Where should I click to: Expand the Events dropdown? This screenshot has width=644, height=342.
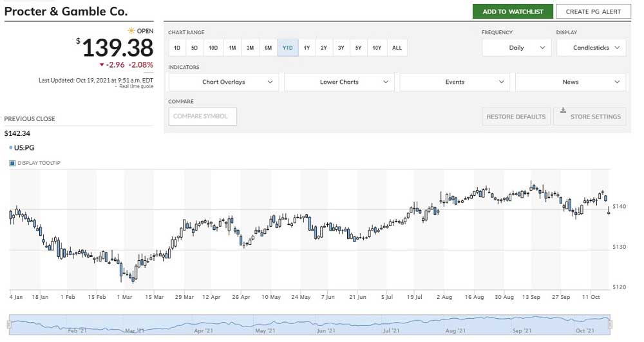point(455,82)
